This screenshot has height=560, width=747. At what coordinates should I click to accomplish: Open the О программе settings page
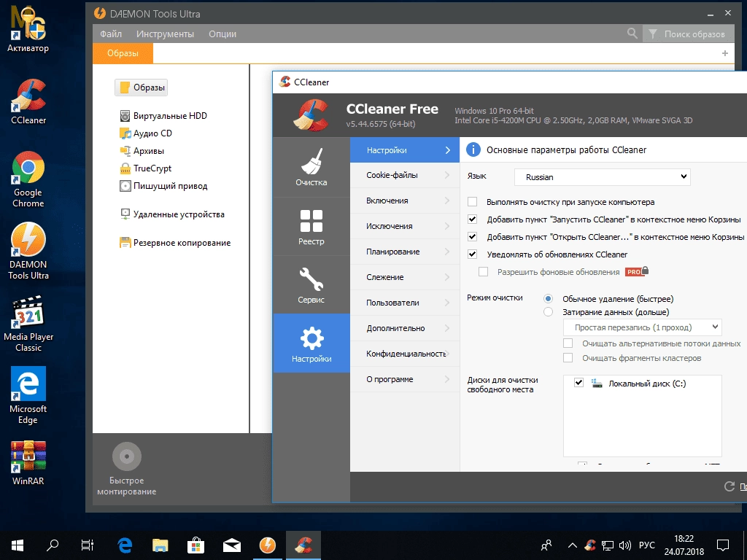point(404,379)
